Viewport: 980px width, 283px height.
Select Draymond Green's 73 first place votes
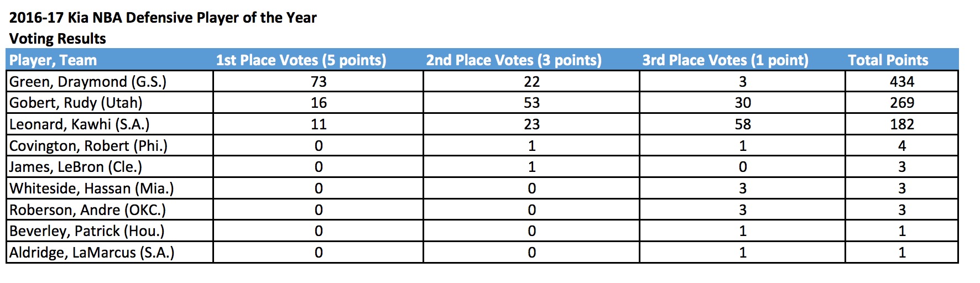[319, 82]
